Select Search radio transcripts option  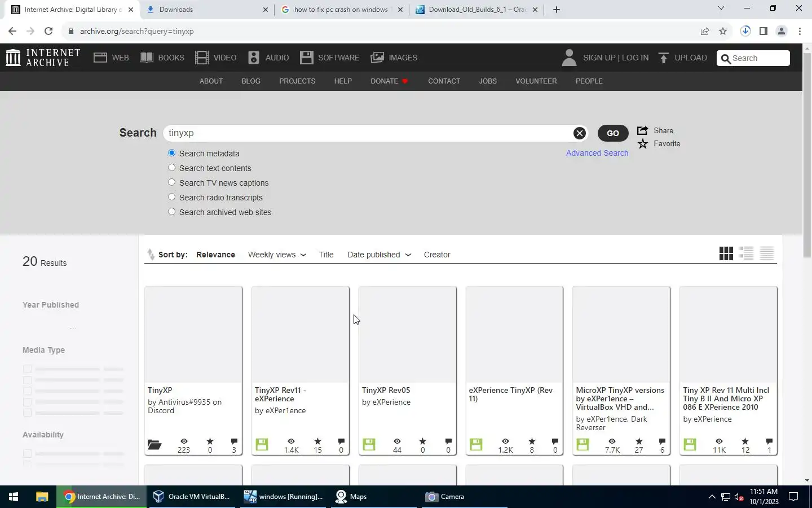[x=172, y=197]
